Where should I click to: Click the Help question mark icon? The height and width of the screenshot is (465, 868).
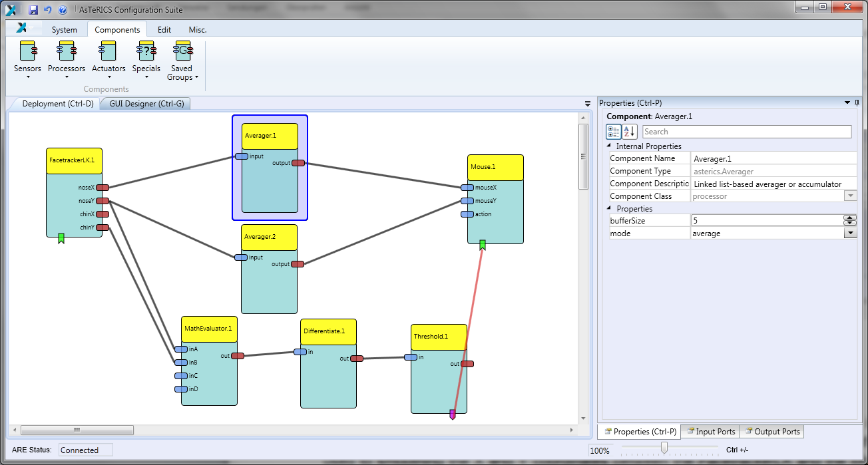pyautogui.click(x=63, y=10)
